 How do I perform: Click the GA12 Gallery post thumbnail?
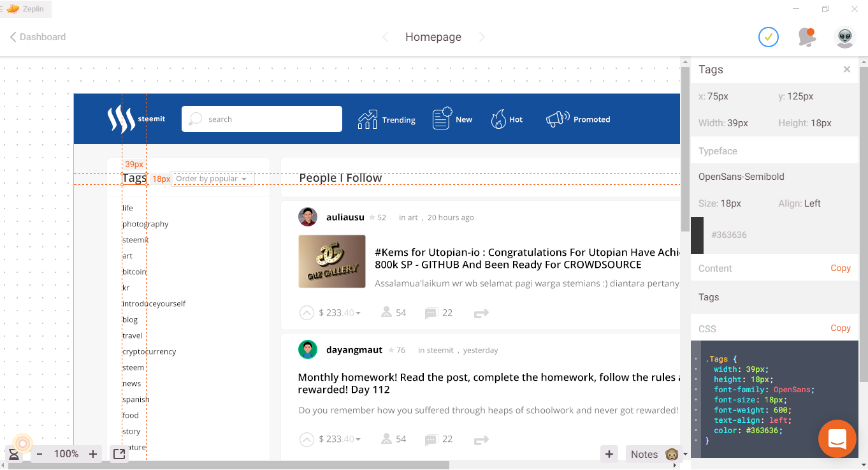pos(332,261)
